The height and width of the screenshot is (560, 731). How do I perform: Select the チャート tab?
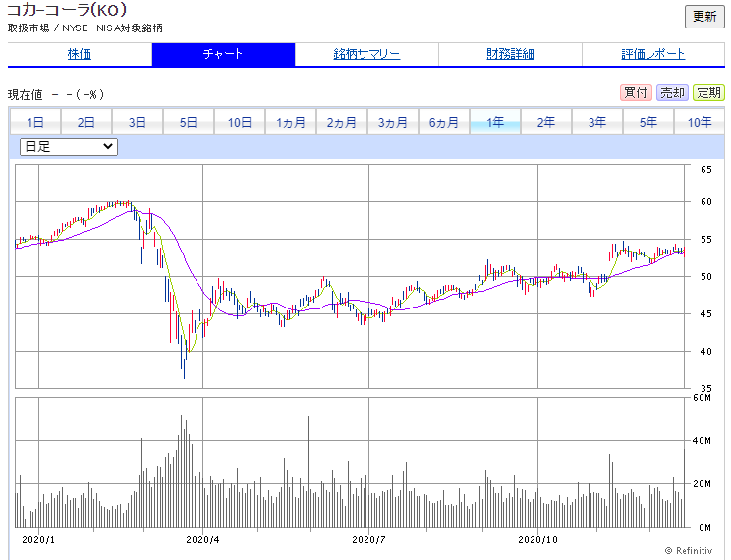coord(223,54)
